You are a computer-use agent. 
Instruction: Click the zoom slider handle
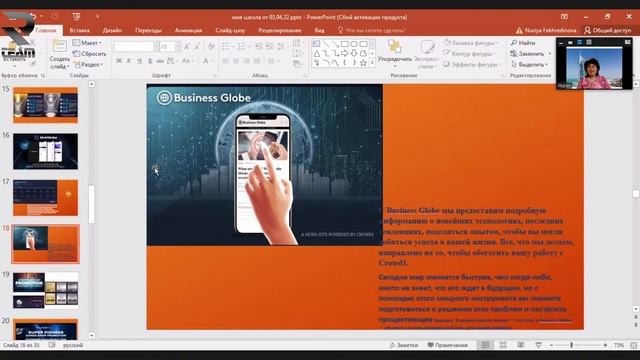(x=571, y=345)
